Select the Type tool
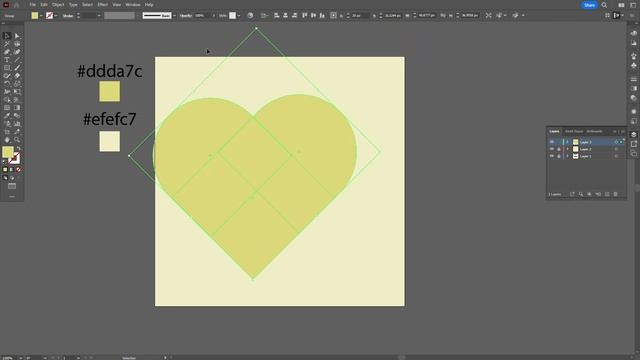640x360 pixels. pos(7,60)
